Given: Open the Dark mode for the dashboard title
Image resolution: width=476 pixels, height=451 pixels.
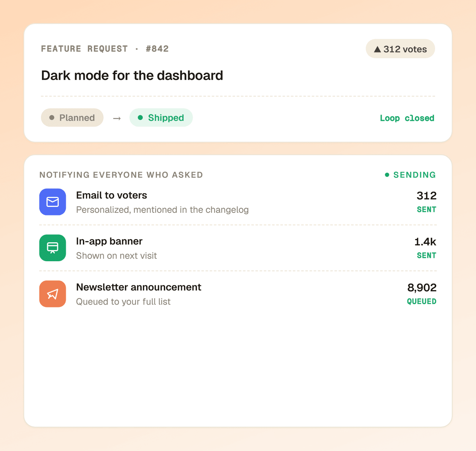Looking at the screenshot, I should point(132,76).
